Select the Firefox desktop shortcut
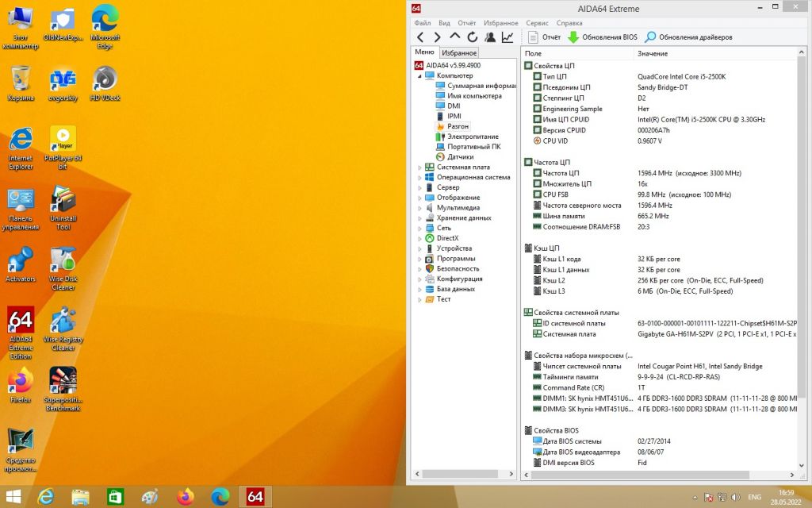Viewport: 812px width, 508px height. [x=21, y=385]
